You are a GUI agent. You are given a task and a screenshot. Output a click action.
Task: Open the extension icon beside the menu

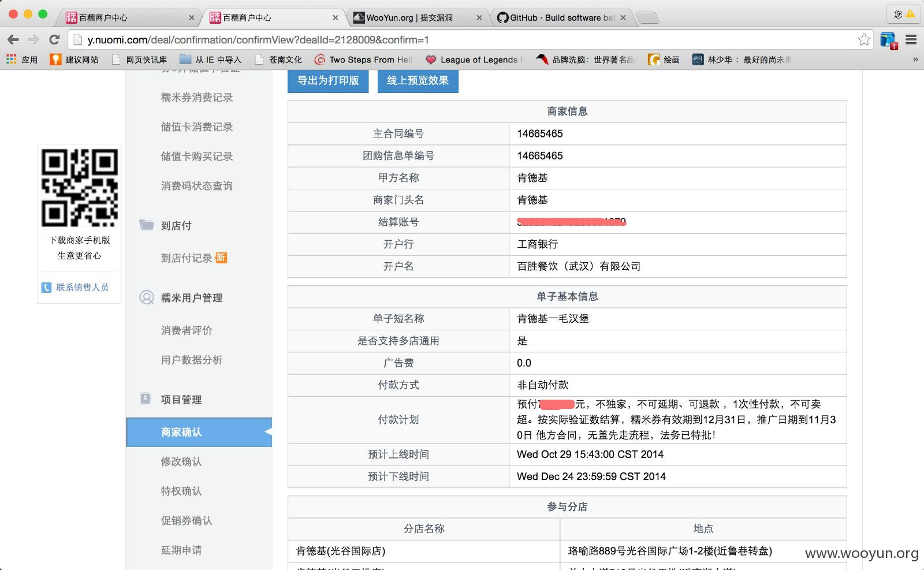888,40
